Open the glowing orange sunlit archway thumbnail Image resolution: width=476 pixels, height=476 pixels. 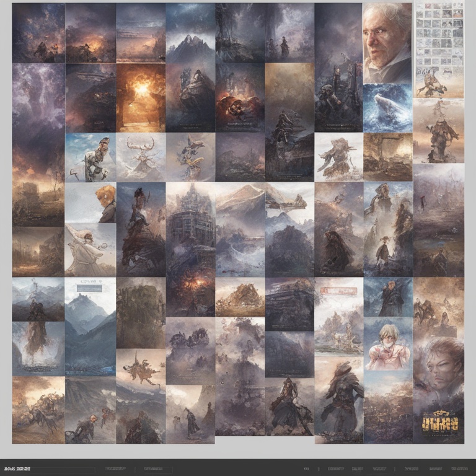[x=141, y=98]
